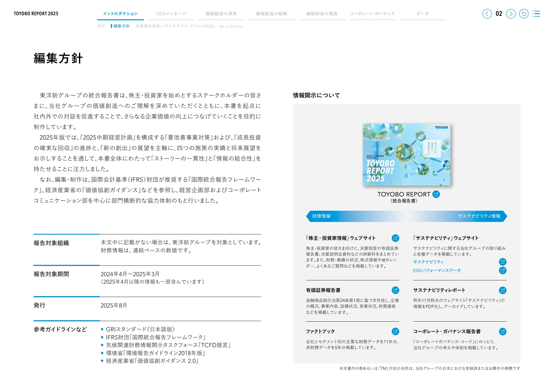Click the コーポレート・ガバナンス報告書 external link icon
Viewport: 554px width, 392px height.
pyautogui.click(x=503, y=331)
